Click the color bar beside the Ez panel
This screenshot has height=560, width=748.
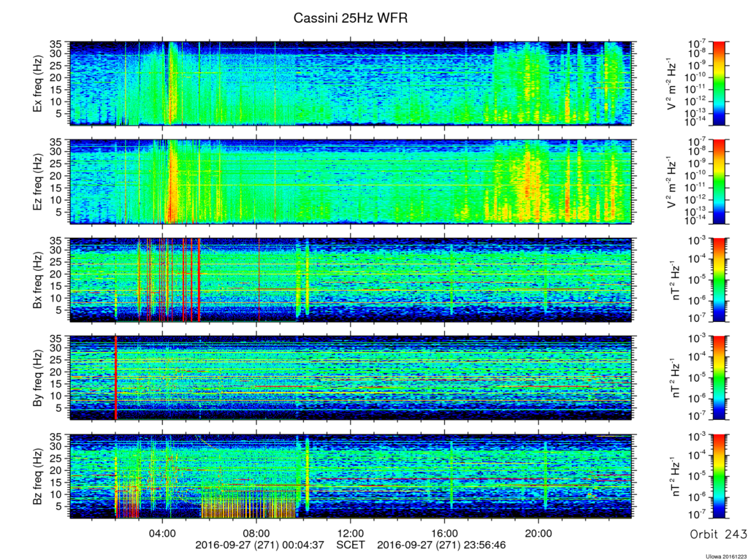pyautogui.click(x=719, y=182)
